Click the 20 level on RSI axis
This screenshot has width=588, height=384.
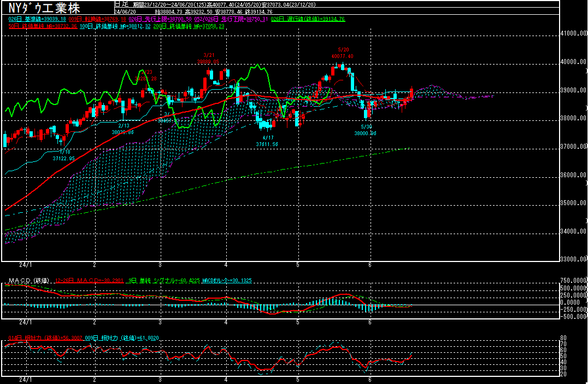click(x=563, y=374)
